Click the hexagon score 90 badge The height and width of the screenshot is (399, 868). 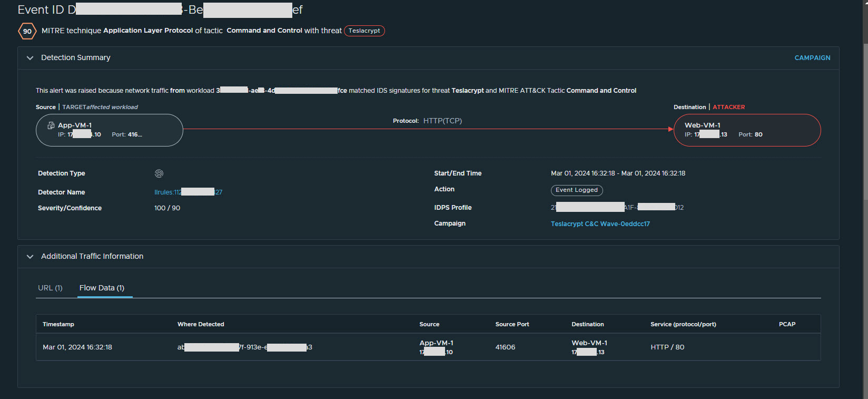[27, 31]
